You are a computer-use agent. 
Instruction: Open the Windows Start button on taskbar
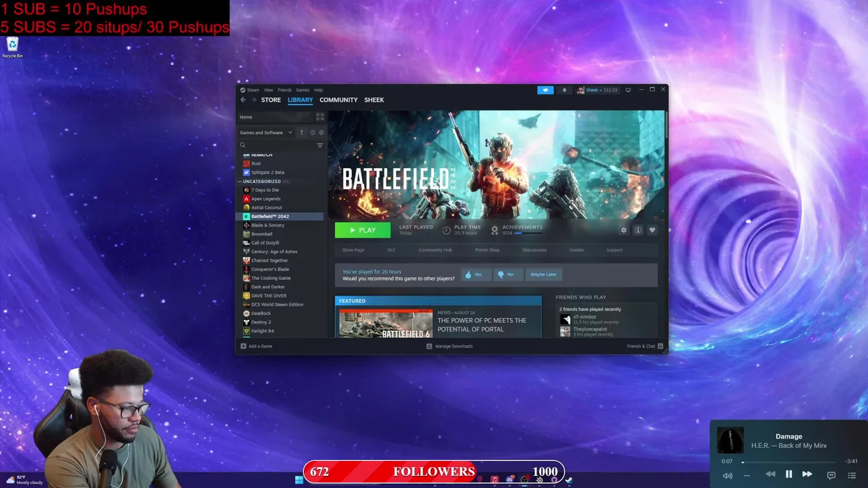tap(299, 480)
